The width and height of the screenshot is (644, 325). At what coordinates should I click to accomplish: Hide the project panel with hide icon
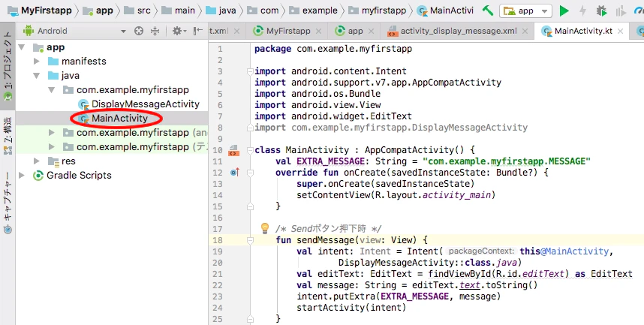(198, 31)
